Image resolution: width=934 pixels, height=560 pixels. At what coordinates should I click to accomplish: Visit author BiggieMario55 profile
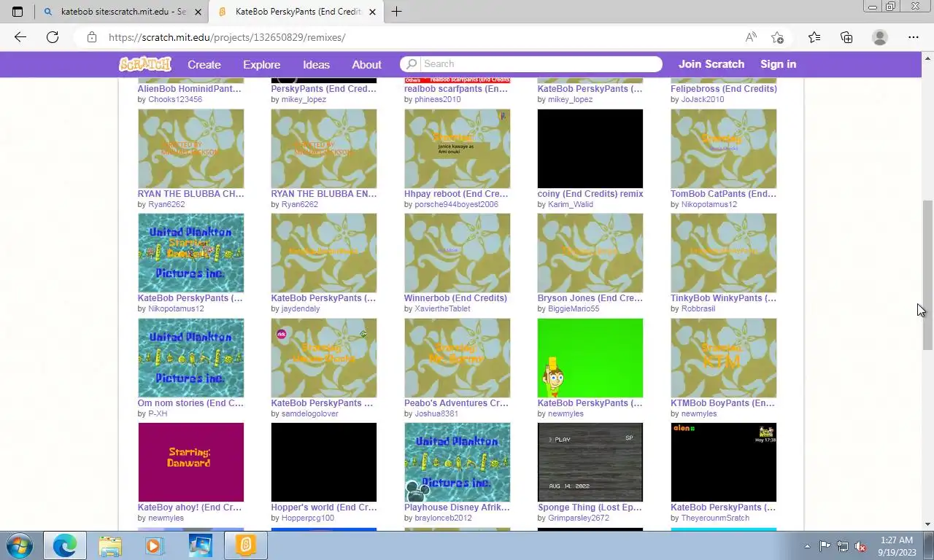574,308
